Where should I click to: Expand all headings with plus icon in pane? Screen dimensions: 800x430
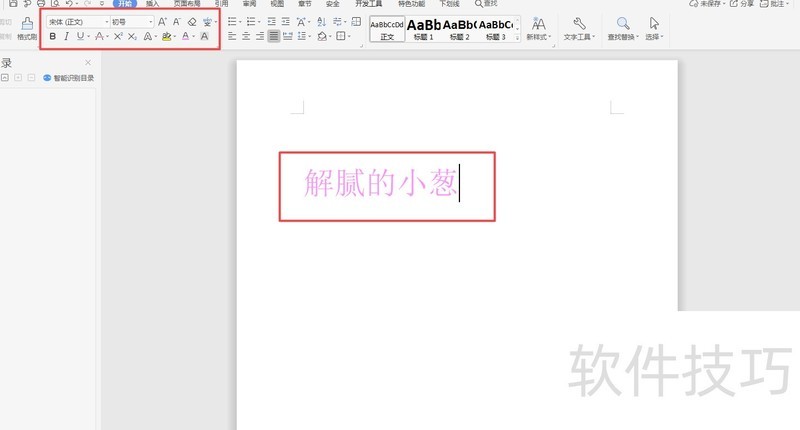[x=18, y=78]
